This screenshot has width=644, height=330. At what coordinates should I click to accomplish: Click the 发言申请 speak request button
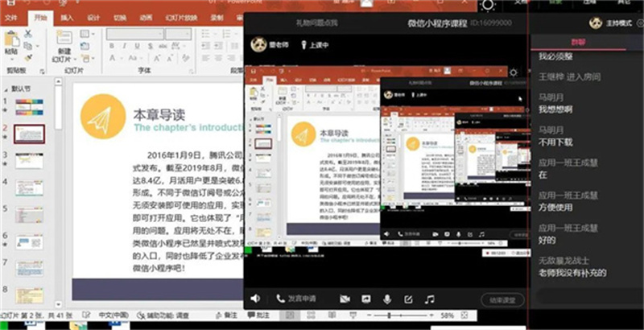pos(296,299)
